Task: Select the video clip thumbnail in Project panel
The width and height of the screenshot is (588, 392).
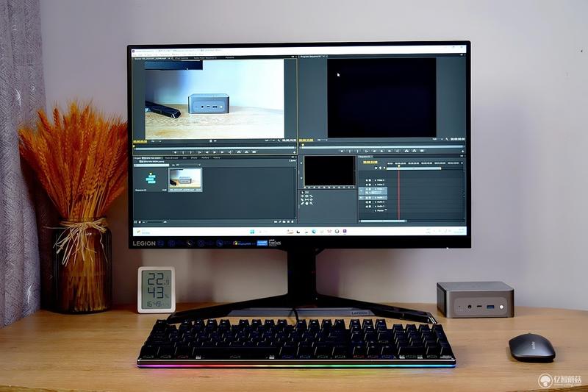Action: pos(185,179)
